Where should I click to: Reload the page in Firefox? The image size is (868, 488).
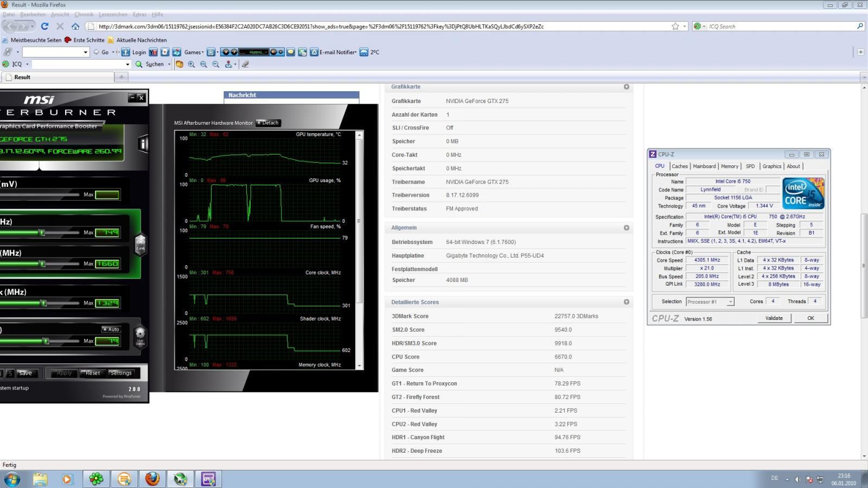pos(44,26)
